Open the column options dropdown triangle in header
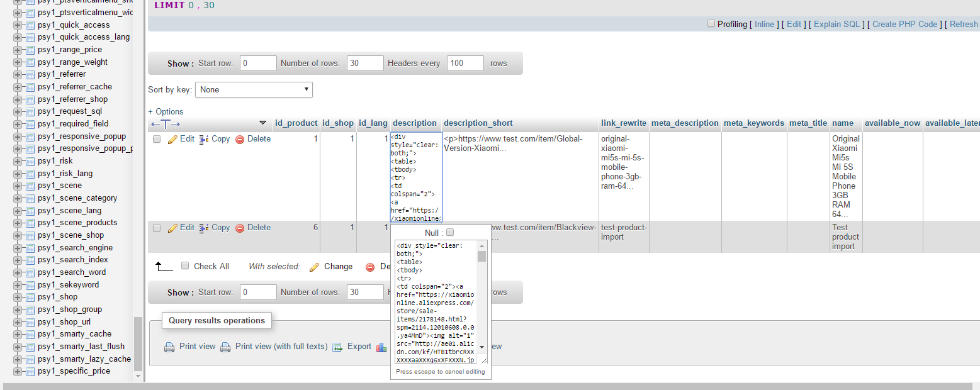This screenshot has height=390, width=980. click(262, 123)
